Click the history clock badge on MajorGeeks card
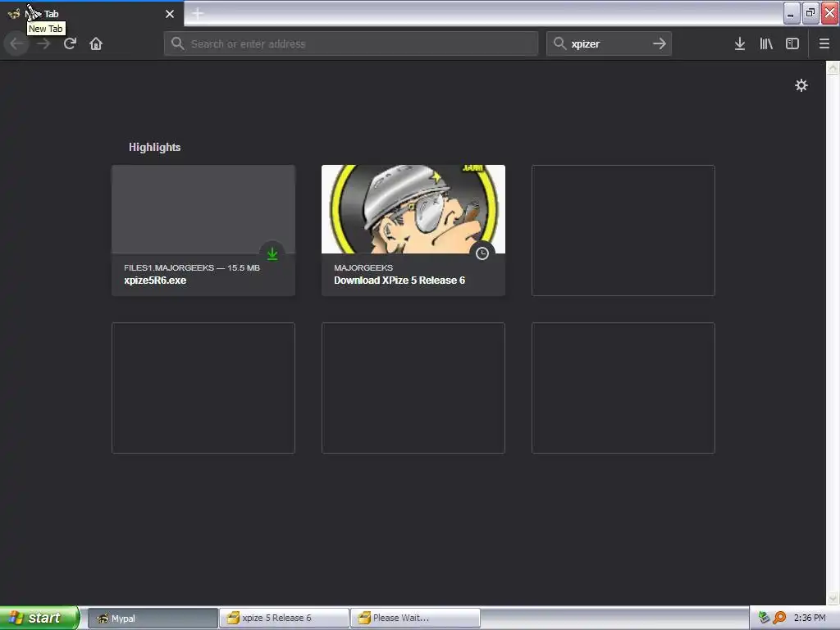 482,253
